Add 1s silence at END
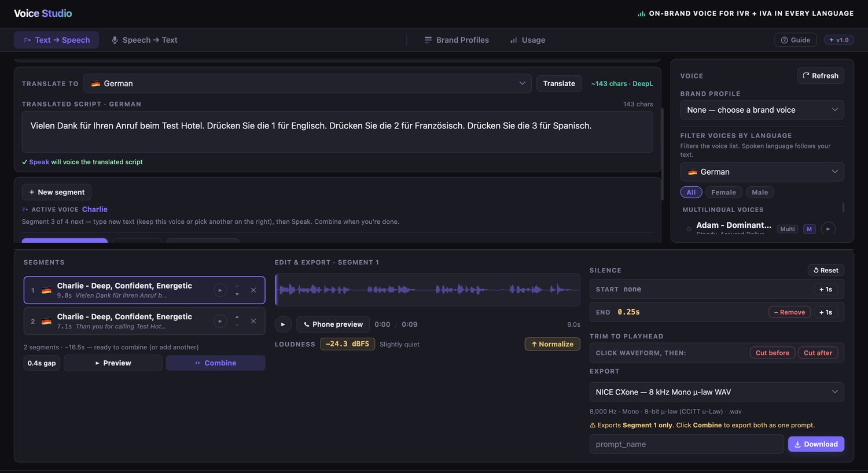This screenshot has width=868, height=473. pos(826,312)
